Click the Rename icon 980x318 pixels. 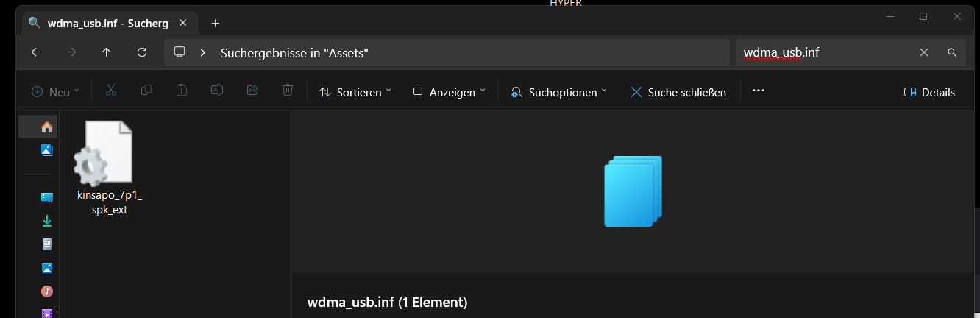coord(217,91)
